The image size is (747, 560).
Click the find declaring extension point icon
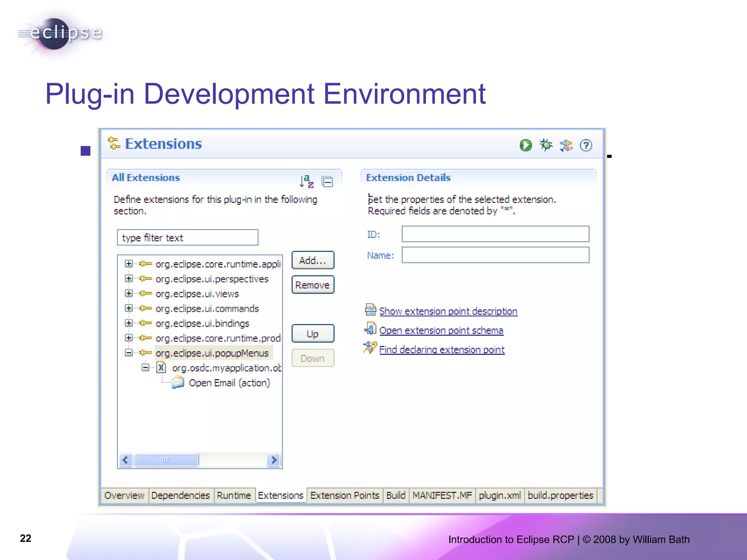pos(370,348)
